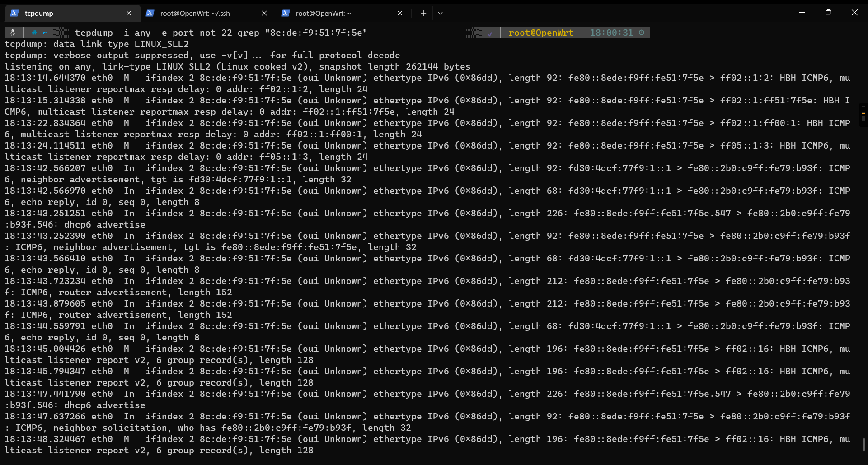
Task: Click the terminal vertical scrollbar thumb
Action: (x=864, y=444)
